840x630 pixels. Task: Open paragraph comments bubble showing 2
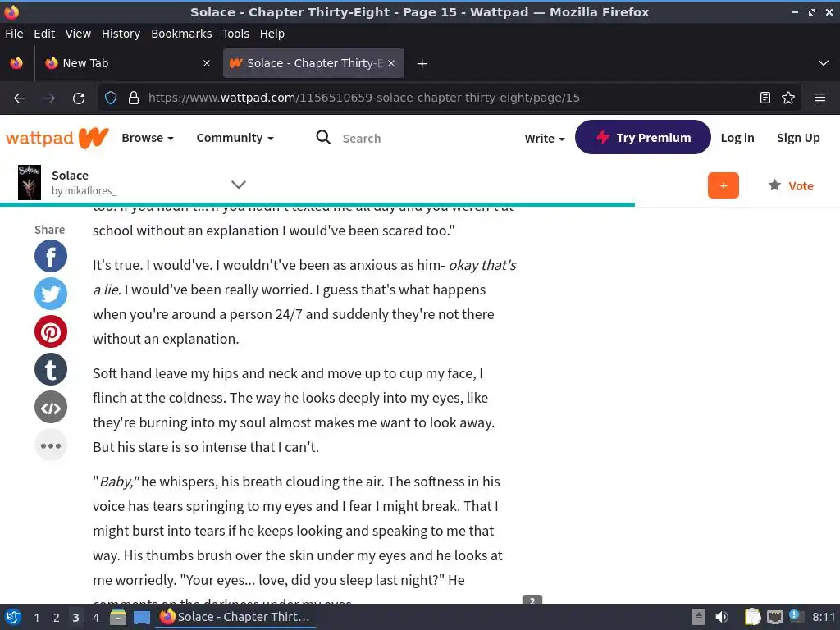pyautogui.click(x=532, y=600)
